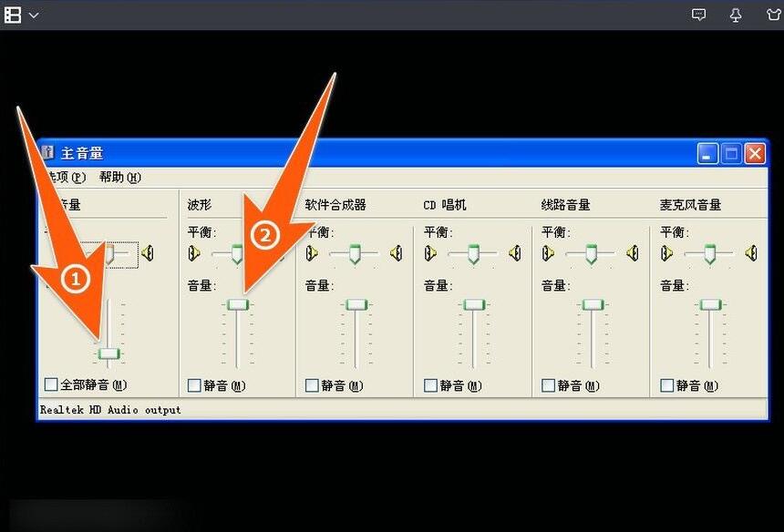This screenshot has width=784, height=532.
Task: Mute the 线路音量 channel checkbox
Action: coord(549,385)
